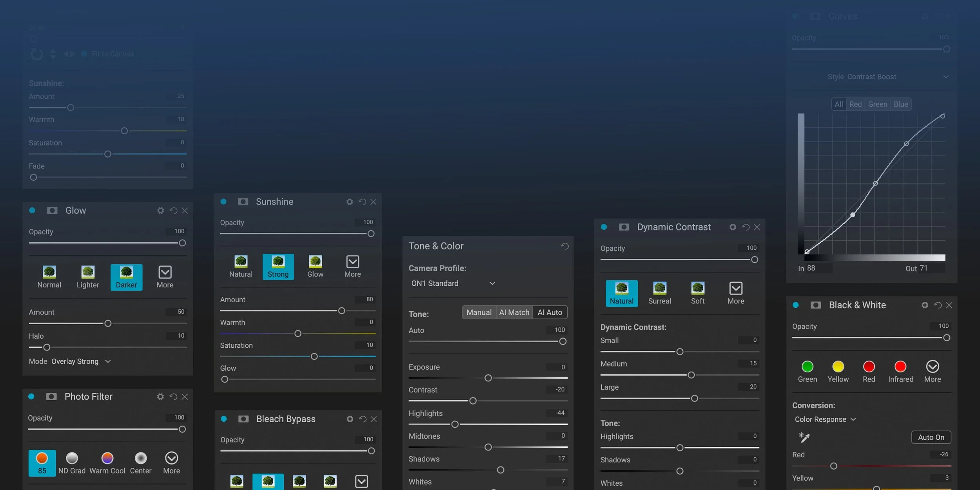980x490 pixels.
Task: Select Strong sunshine preset
Action: pyautogui.click(x=278, y=267)
